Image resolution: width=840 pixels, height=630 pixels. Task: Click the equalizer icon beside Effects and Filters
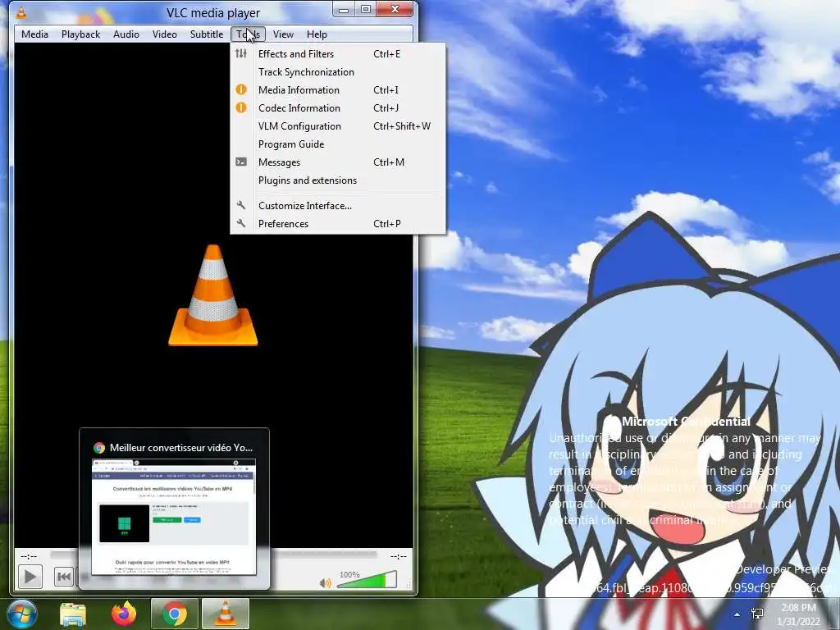tap(241, 53)
